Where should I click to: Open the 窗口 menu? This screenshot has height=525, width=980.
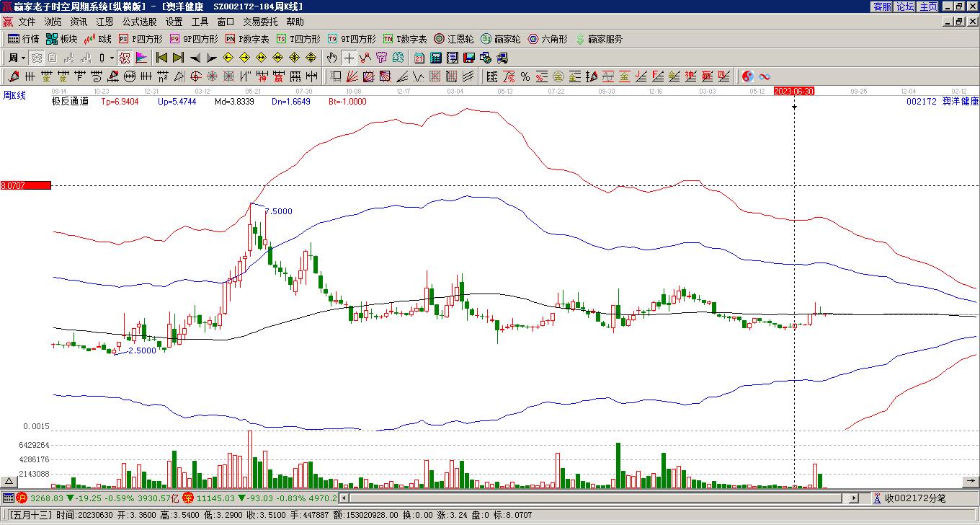(226, 22)
